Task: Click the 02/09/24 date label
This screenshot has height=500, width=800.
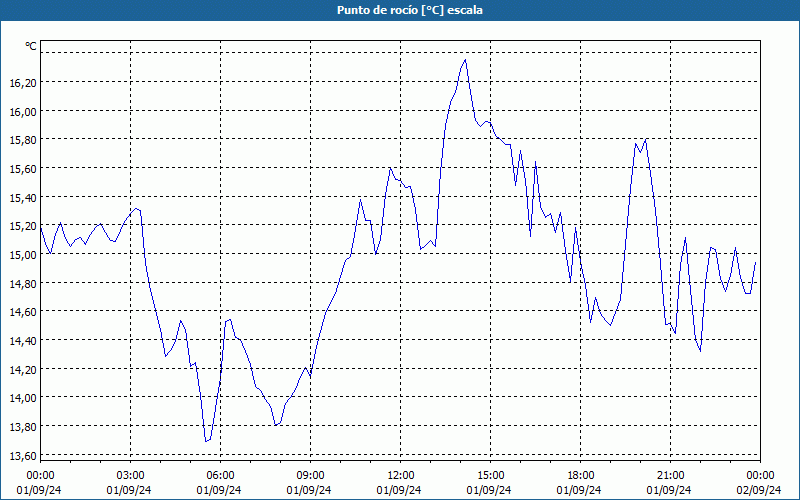Action: [x=759, y=490]
